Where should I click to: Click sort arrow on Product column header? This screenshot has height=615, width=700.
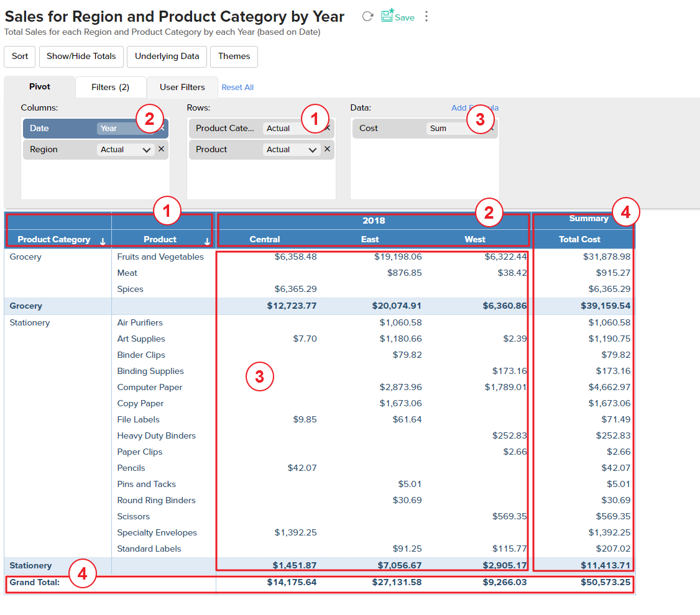(x=207, y=240)
